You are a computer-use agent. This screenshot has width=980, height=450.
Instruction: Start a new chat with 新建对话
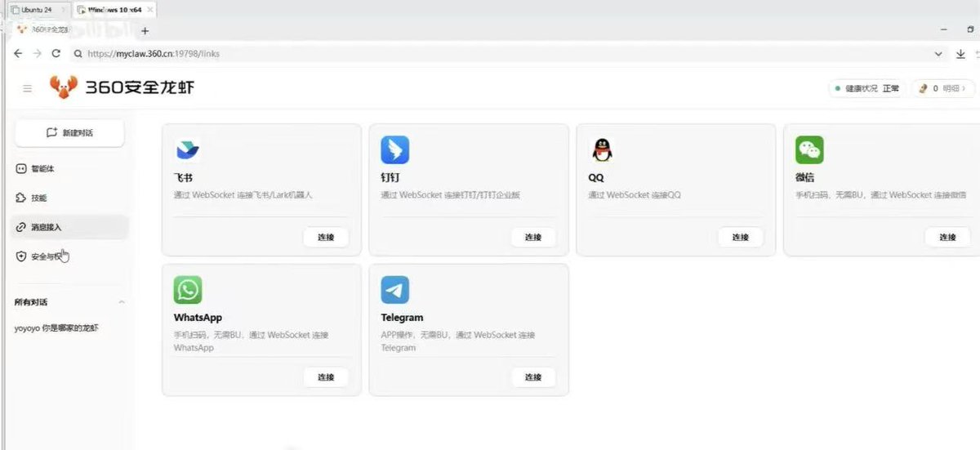(69, 132)
